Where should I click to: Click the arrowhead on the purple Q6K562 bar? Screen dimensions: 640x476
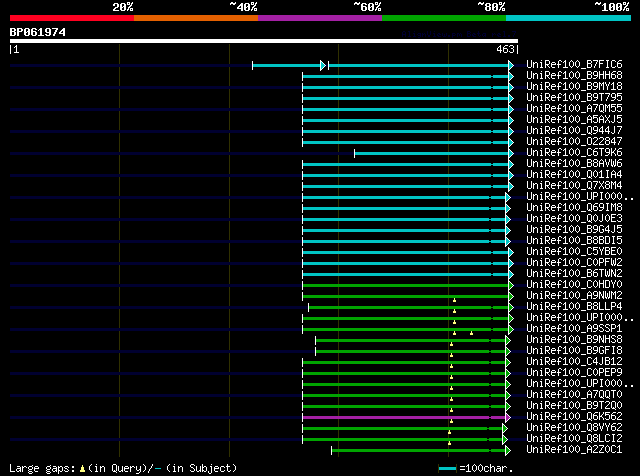tap(509, 417)
